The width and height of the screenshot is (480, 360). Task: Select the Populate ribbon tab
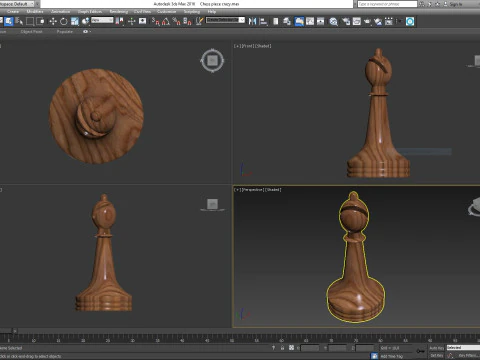[x=65, y=32]
